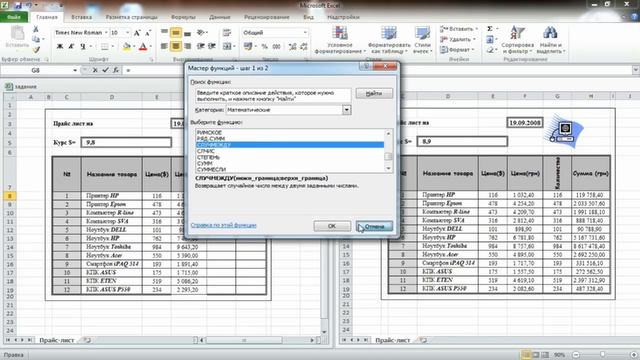The height and width of the screenshot is (360, 640).
Task: Click the Borders icon
Action: point(104,47)
